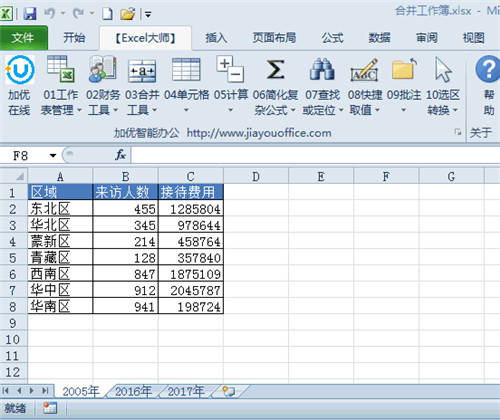Click the insert new worksheet button
Viewport: 500px width, 420px height.
(x=229, y=391)
